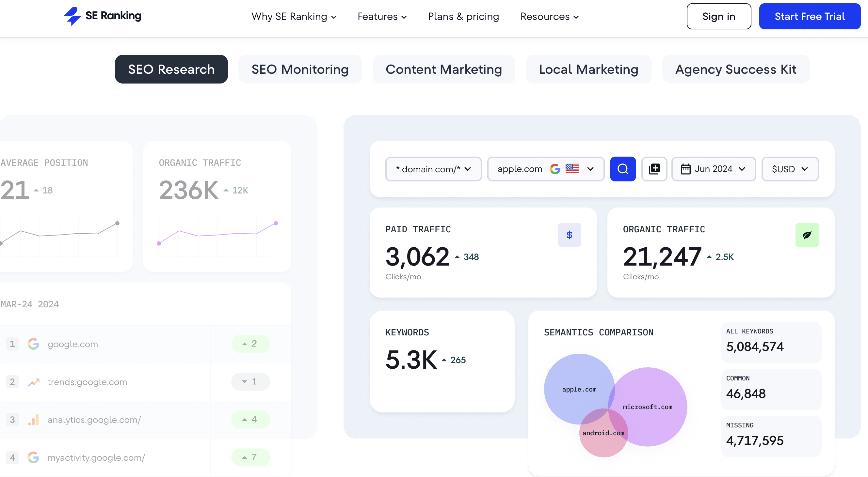Click the leaf icon in Organic Traffic card
Image resolution: width=868 pixels, height=477 pixels.
[x=807, y=235]
